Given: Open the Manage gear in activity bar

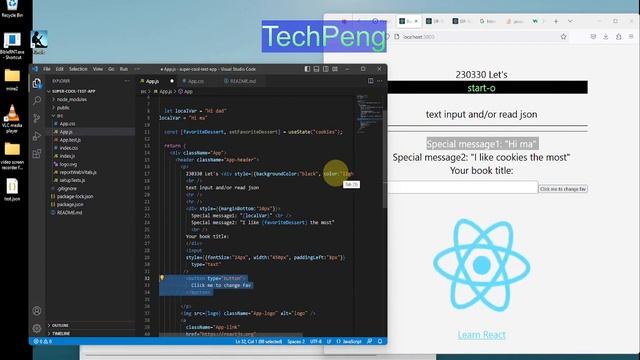Looking at the screenshot, I should [37, 328].
